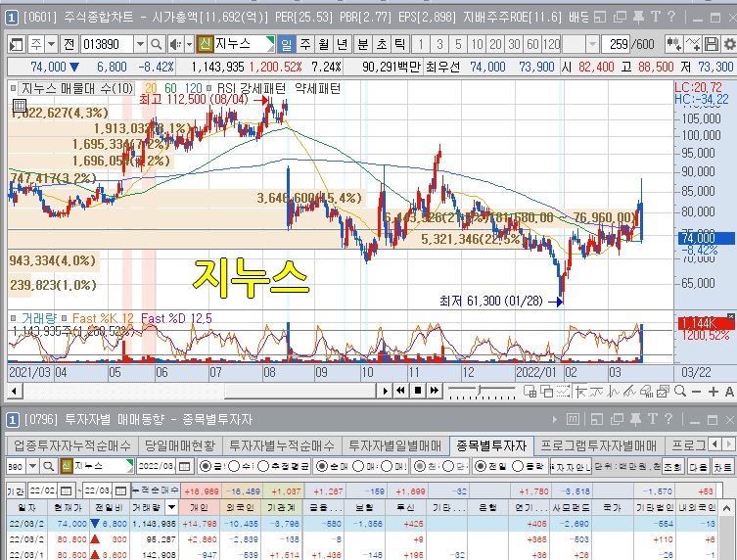Image resolution: width=737 pixels, height=560 pixels.
Task: Click the save diskette icon in chart toolbar
Action: tap(712, 45)
